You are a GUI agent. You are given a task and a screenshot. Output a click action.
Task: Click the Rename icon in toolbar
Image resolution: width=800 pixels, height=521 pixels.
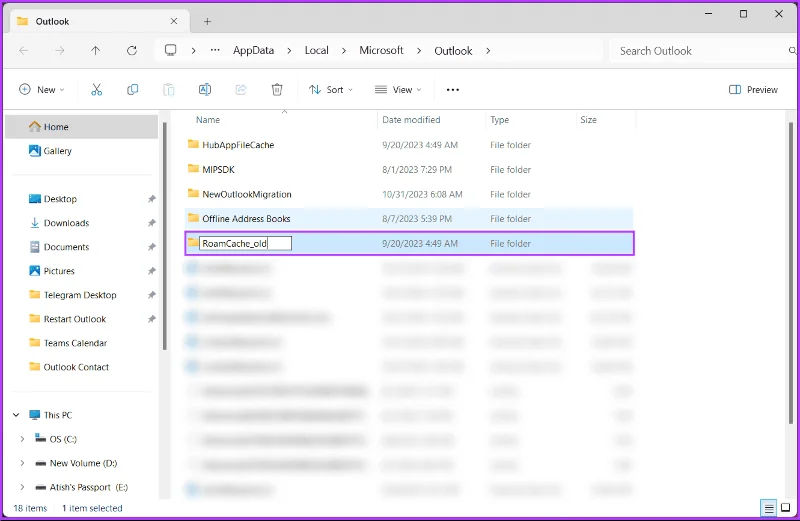tap(205, 90)
